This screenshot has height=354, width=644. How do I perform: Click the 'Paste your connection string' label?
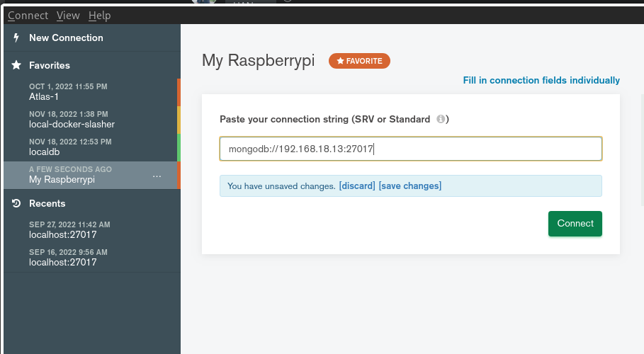(284, 119)
